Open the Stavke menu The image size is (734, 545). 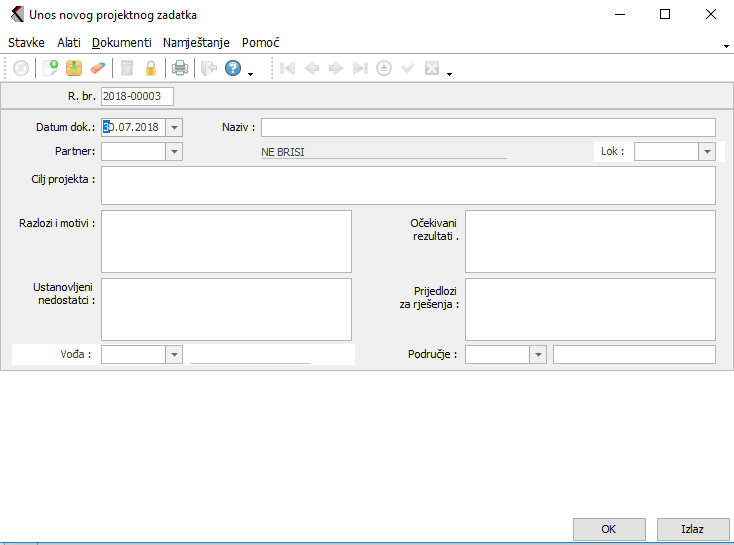(x=26, y=43)
